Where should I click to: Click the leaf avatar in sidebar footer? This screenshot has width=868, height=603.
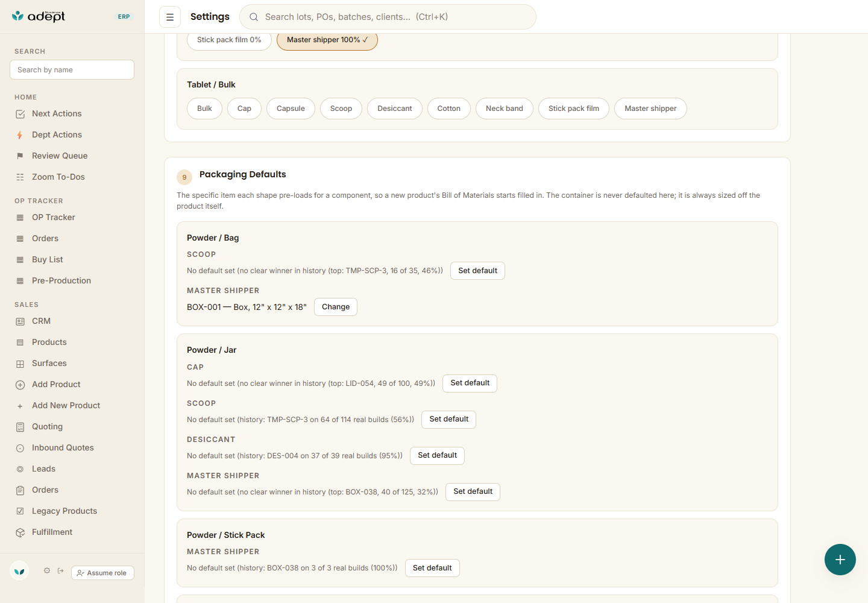click(x=19, y=570)
